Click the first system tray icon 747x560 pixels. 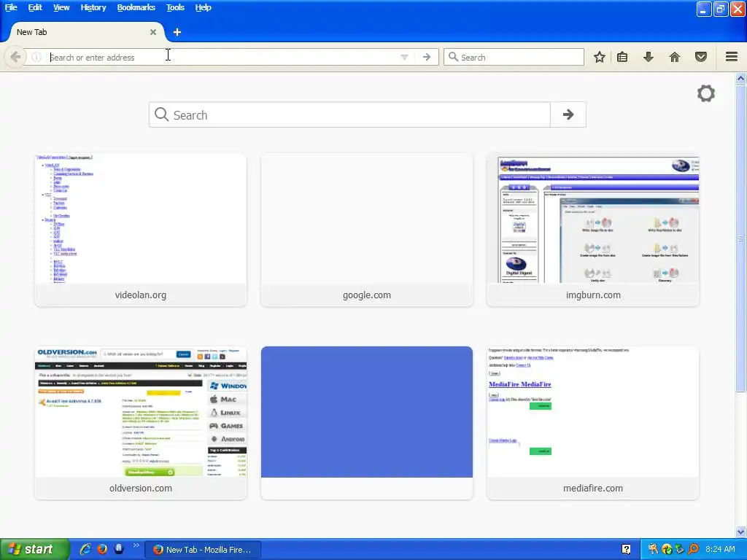(x=653, y=549)
